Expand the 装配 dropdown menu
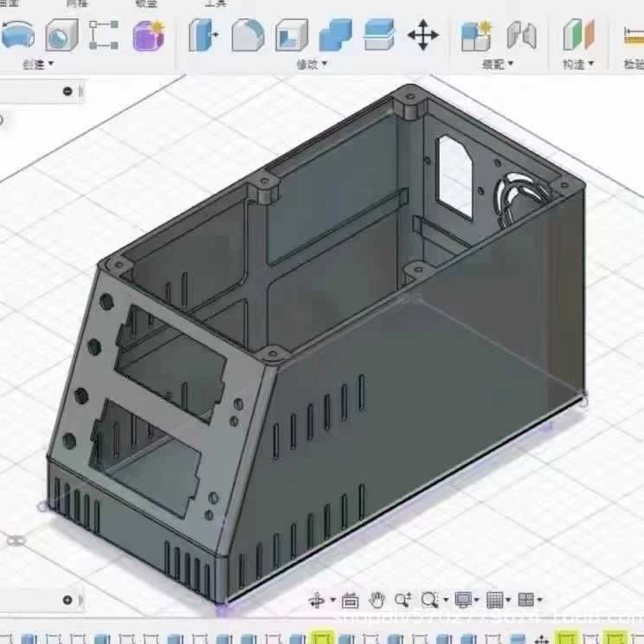Image resolution: width=644 pixels, height=644 pixels. click(x=498, y=64)
